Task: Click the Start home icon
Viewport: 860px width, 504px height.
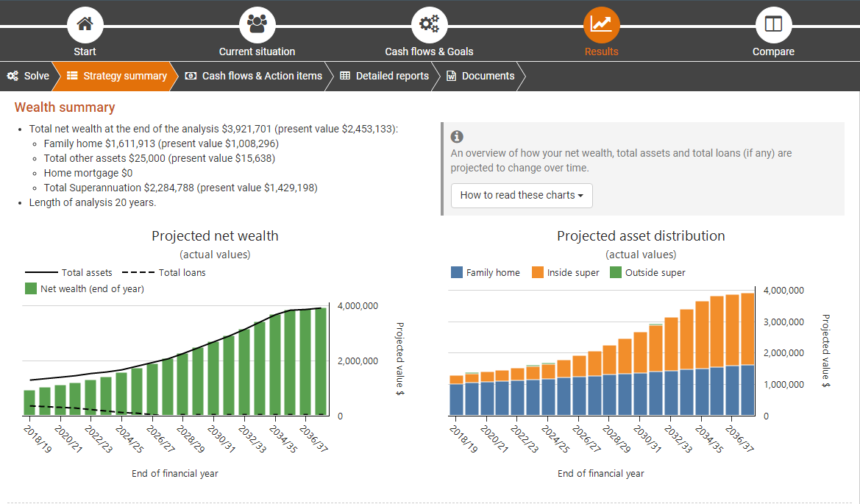Action: click(x=85, y=24)
